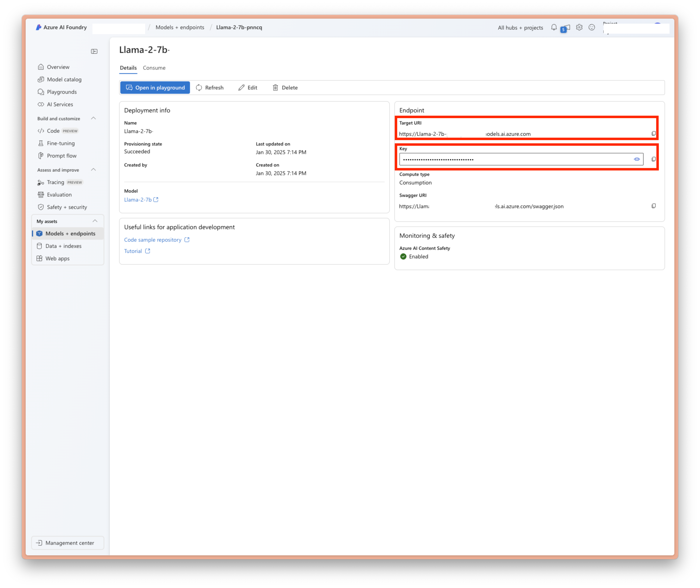This screenshot has height=588, width=700.
Task: Edit the deployment
Action: tap(248, 88)
